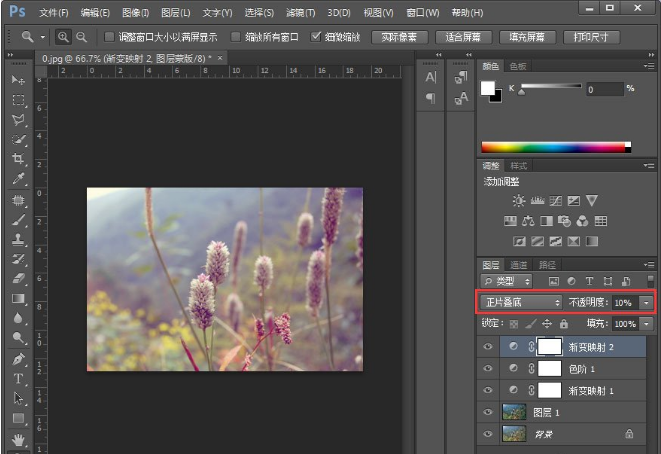Open the 正片叠底 blend mode dropdown

click(521, 302)
